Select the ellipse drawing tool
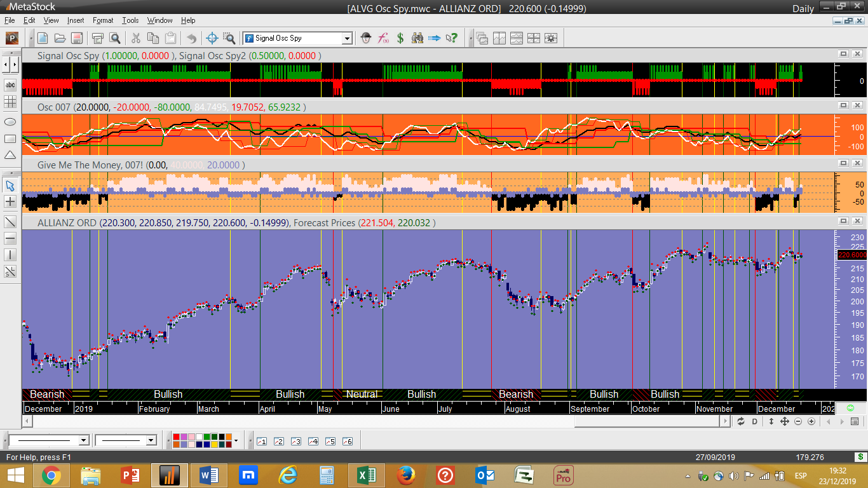 click(10, 122)
